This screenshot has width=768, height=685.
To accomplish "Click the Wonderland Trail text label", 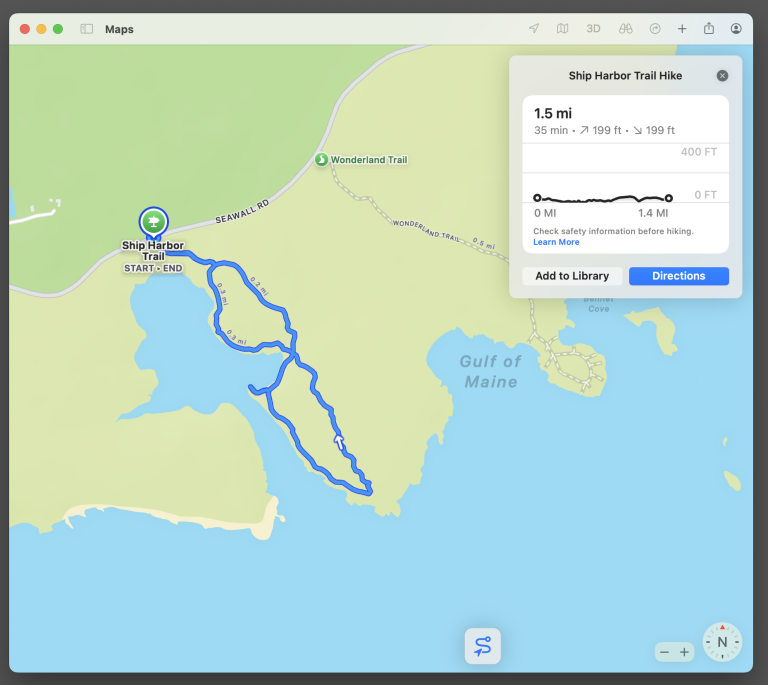I will (369, 160).
